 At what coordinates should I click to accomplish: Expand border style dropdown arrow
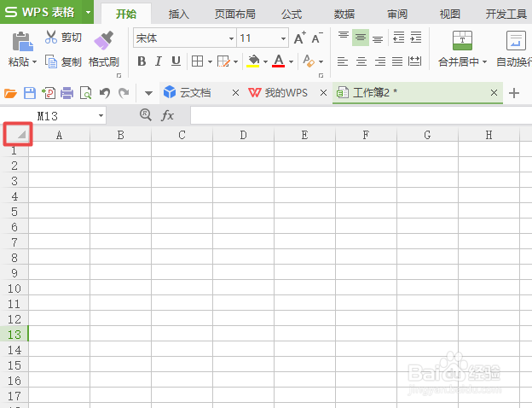[210, 62]
